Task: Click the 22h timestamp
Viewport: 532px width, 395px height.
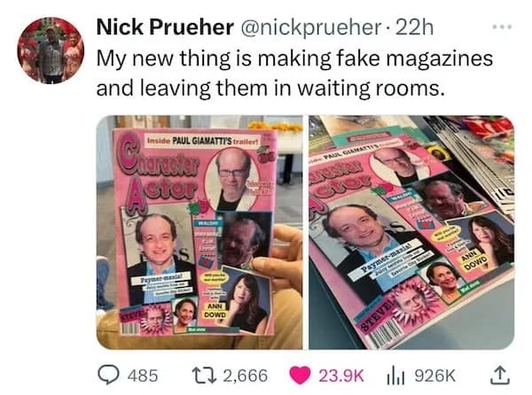Action: [x=415, y=27]
